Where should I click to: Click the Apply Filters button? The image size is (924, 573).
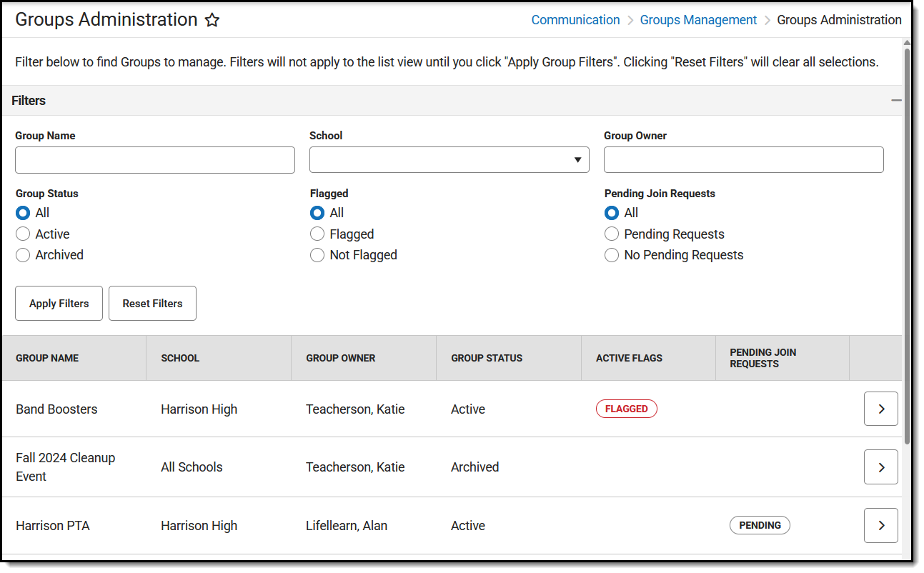59,303
